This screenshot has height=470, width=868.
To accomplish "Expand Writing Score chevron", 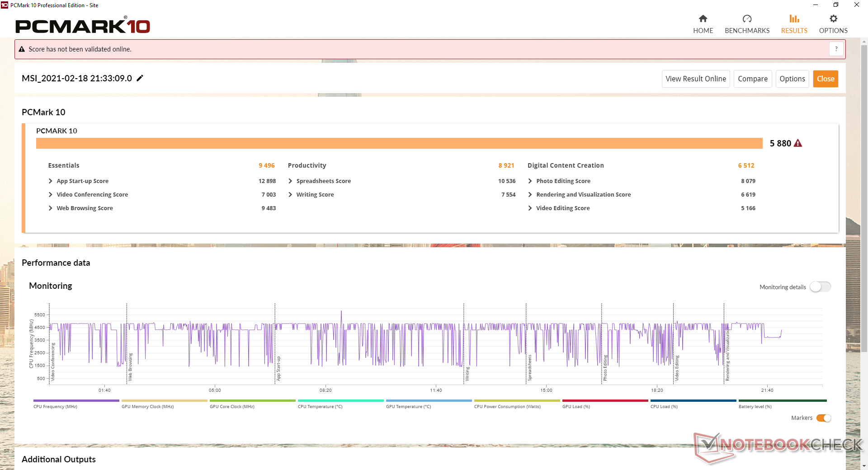I will (290, 194).
